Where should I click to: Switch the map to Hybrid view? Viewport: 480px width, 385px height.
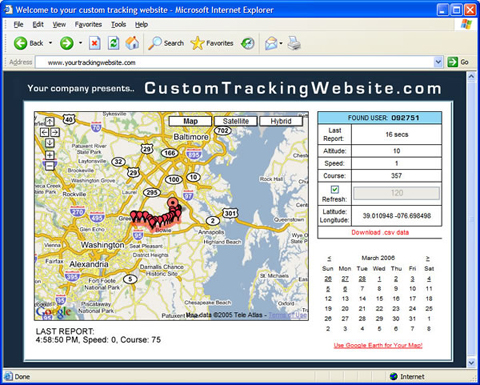coord(281,121)
